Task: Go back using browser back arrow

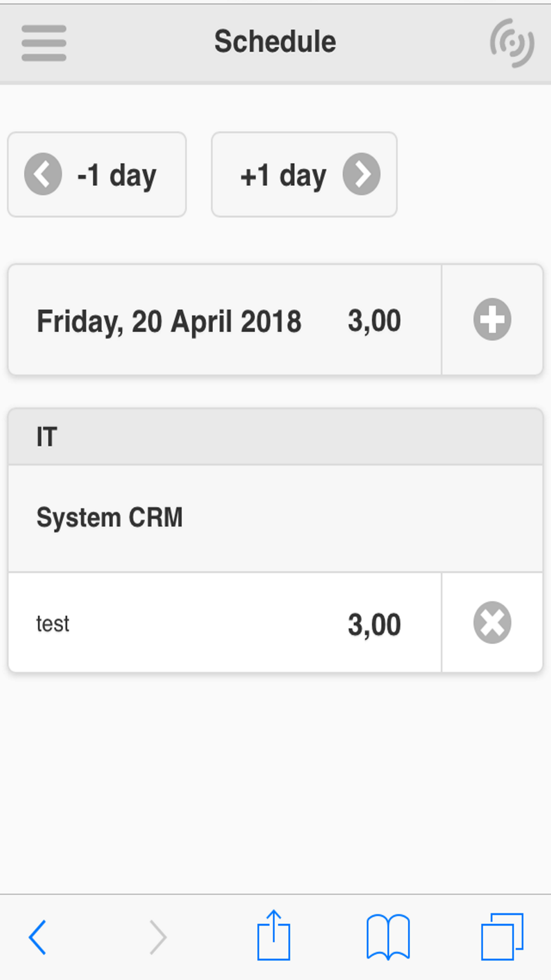Action: (37, 937)
